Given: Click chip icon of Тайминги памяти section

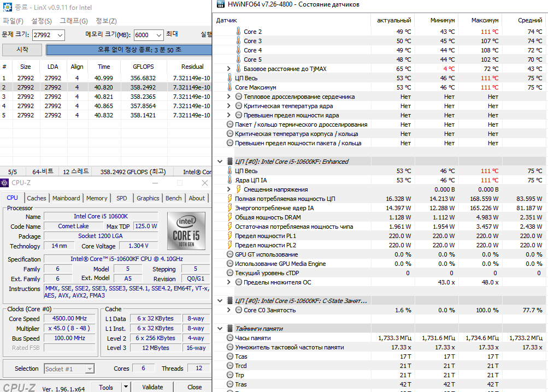Looking at the screenshot, I should (230, 329).
